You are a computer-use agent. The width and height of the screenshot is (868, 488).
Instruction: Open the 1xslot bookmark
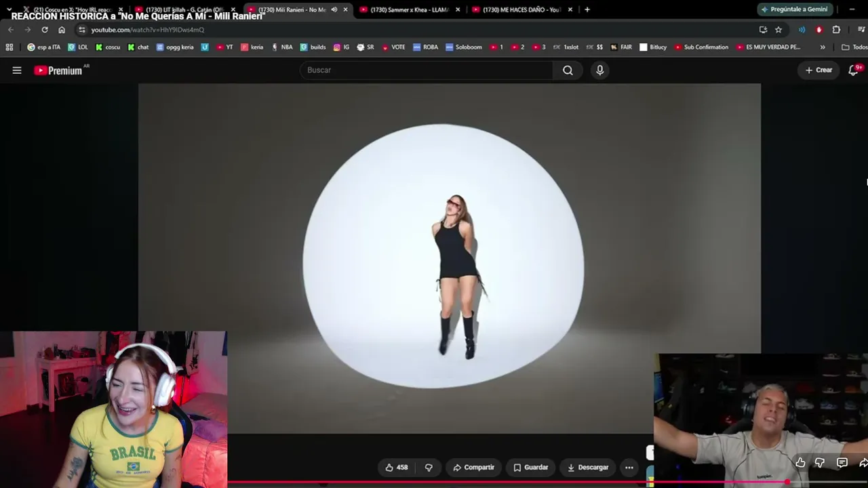point(566,47)
